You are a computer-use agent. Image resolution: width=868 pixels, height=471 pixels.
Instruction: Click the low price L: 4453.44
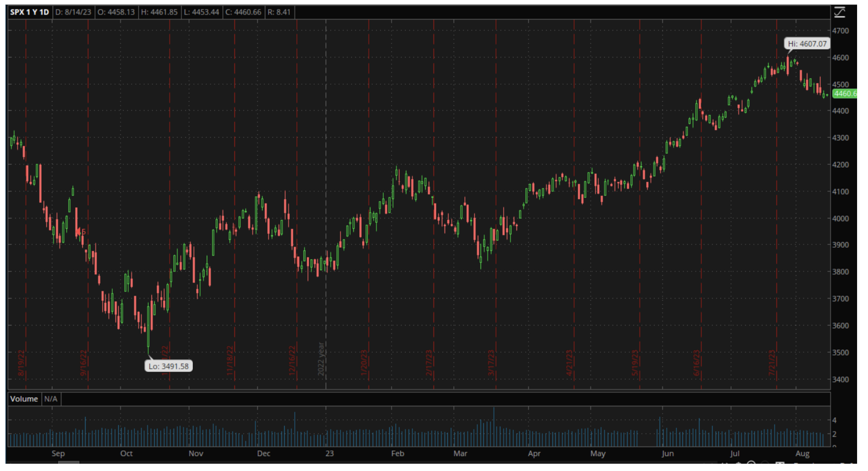[202, 12]
